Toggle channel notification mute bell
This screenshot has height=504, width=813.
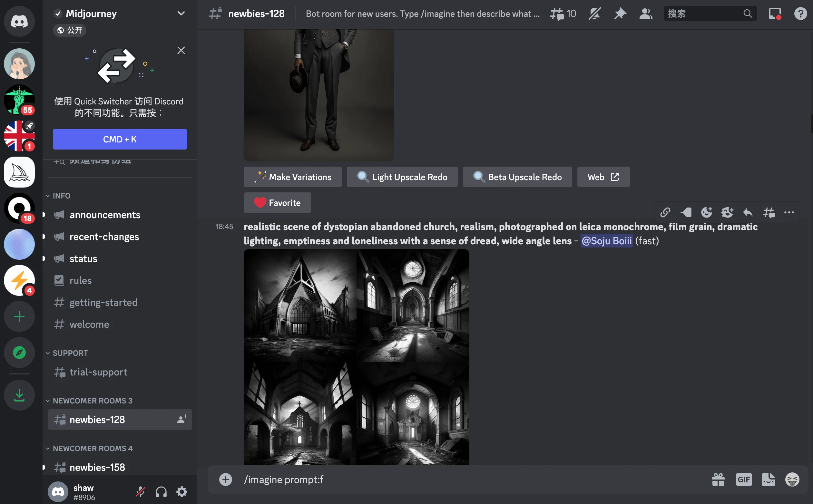[x=594, y=14]
